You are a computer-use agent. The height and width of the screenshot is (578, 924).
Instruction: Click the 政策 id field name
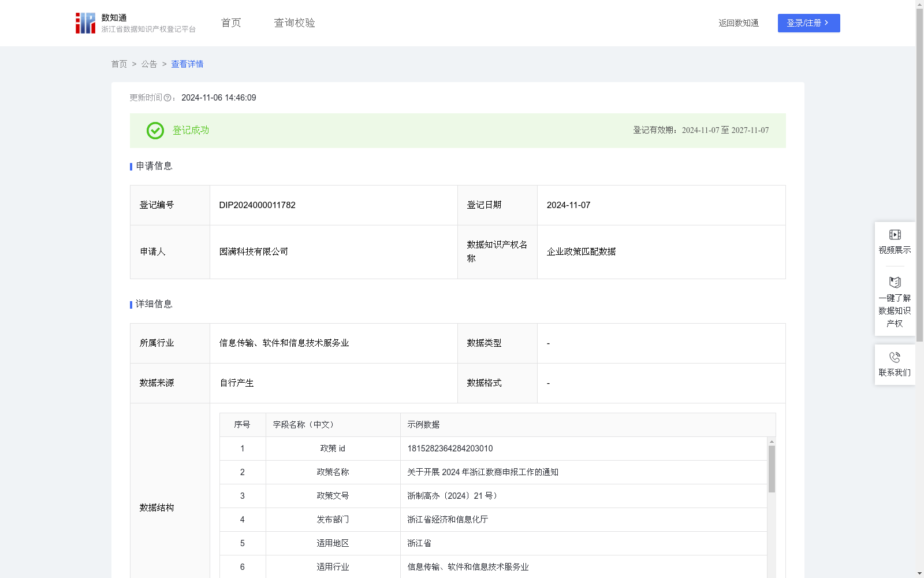coord(333,449)
